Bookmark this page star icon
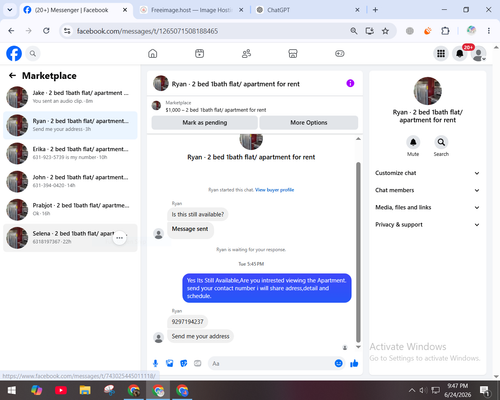The width and height of the screenshot is (500, 400). coord(385,31)
